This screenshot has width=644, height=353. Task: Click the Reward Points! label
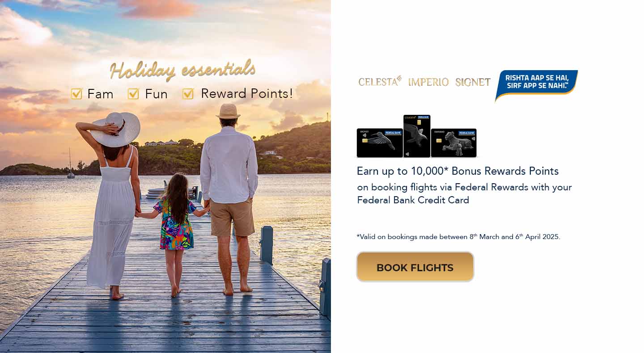pyautogui.click(x=247, y=93)
